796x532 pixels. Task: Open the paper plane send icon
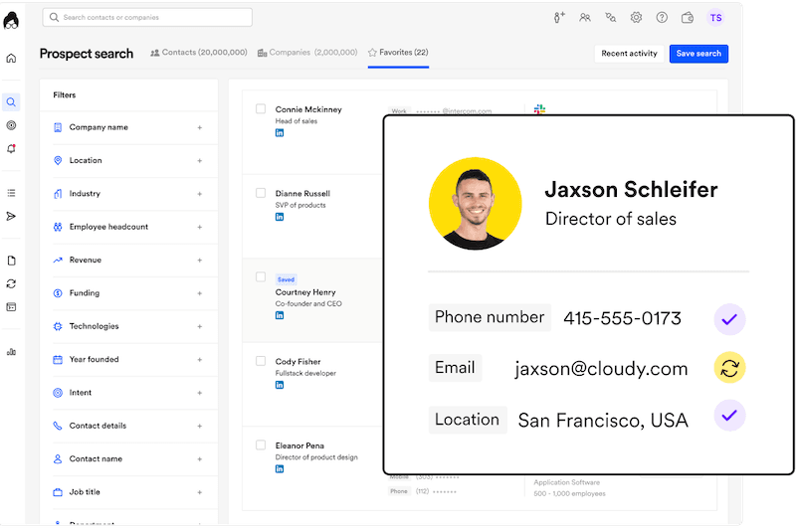coord(11,216)
